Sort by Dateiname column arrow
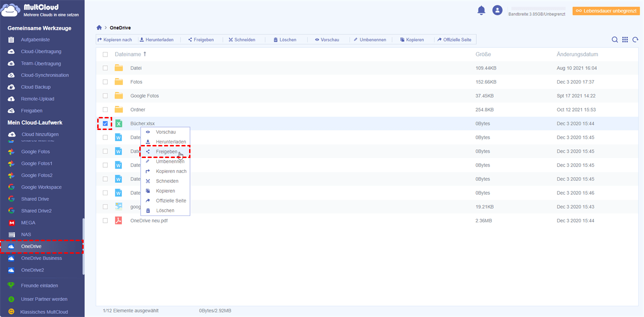 tap(145, 54)
